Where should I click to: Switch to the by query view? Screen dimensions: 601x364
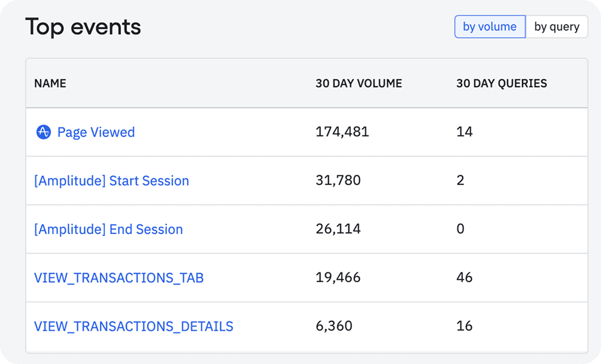[x=557, y=26]
